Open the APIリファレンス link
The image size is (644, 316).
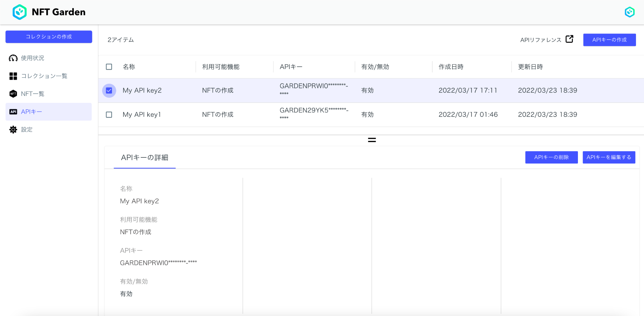coord(541,40)
